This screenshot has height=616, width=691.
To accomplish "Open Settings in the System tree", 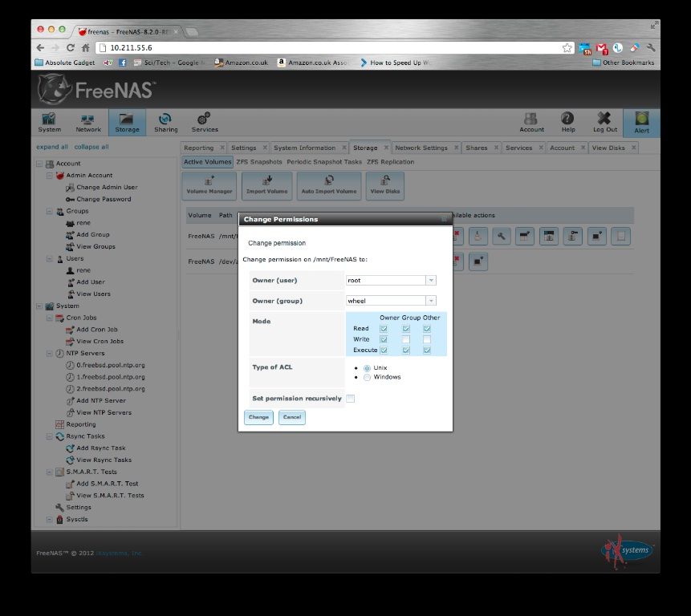I will (x=79, y=507).
